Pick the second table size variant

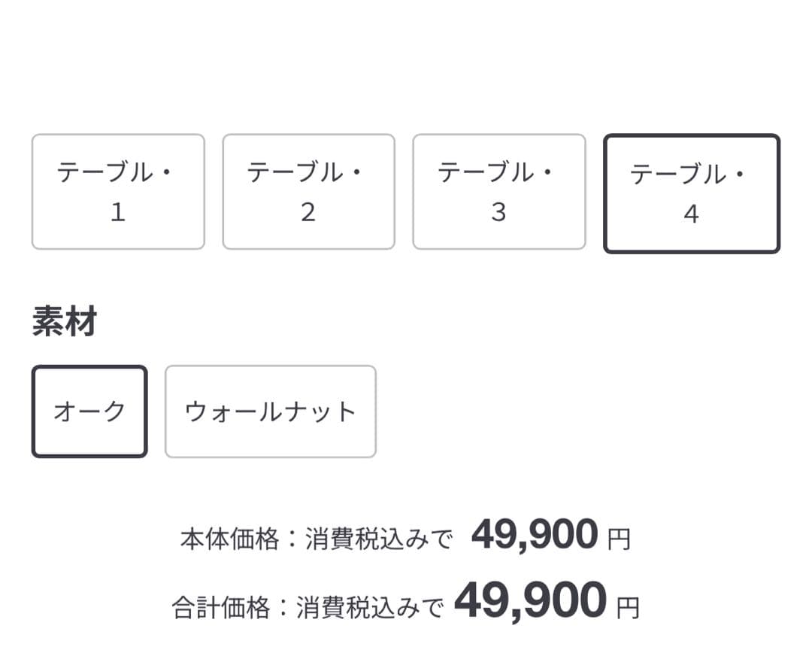pyautogui.click(x=308, y=190)
